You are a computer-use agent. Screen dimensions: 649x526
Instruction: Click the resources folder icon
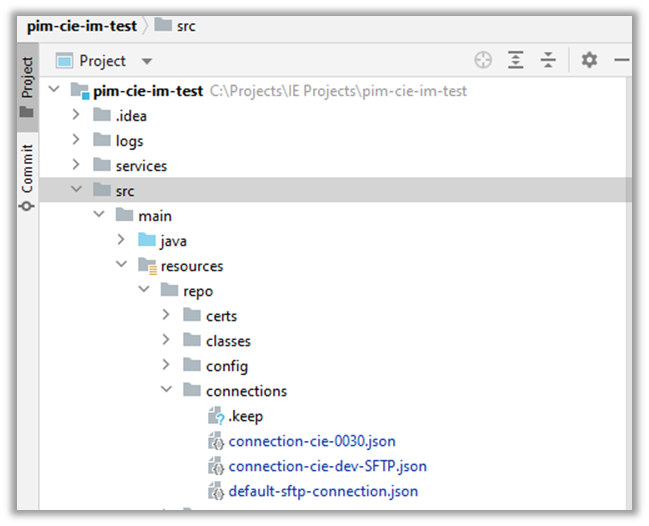coord(147,266)
